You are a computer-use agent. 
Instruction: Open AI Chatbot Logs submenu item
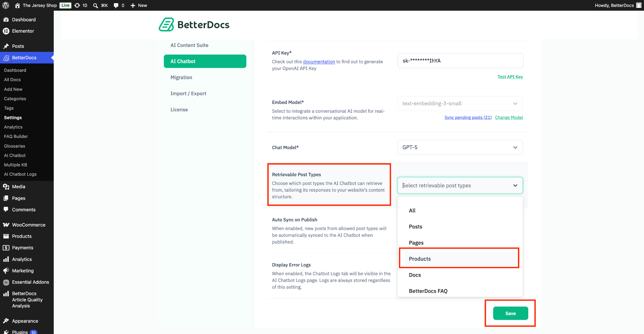click(20, 174)
